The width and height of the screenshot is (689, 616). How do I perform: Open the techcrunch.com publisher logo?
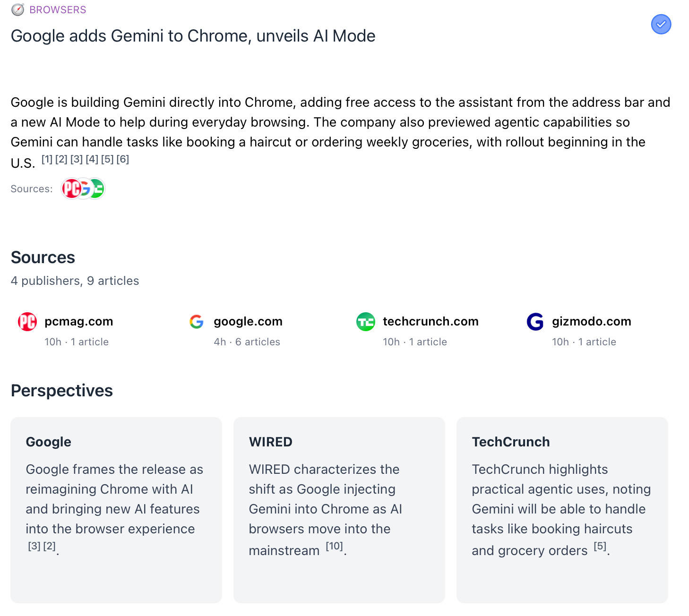click(366, 322)
